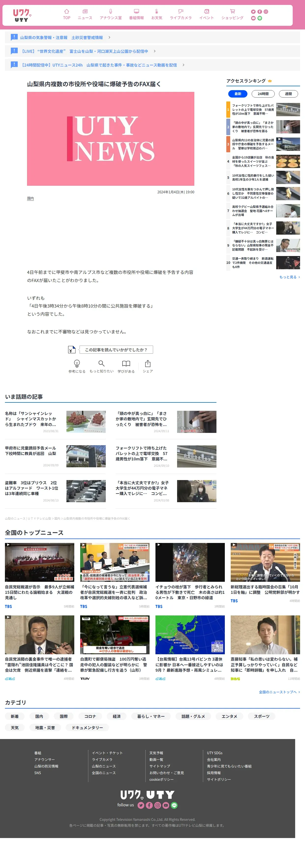Select the コロナ category
The height and width of the screenshot is (868, 305).
point(90,716)
